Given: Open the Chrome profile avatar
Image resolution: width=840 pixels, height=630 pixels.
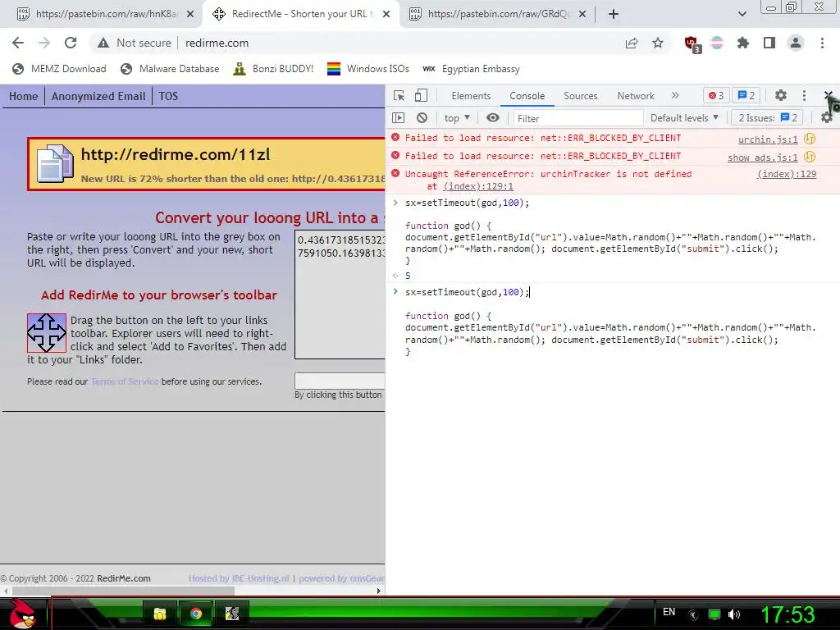Looking at the screenshot, I should pos(796,43).
